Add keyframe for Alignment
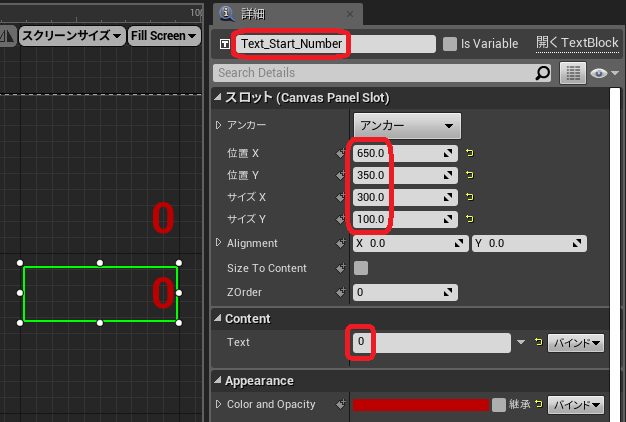Screen dimensions: 626x422 click(x=341, y=244)
